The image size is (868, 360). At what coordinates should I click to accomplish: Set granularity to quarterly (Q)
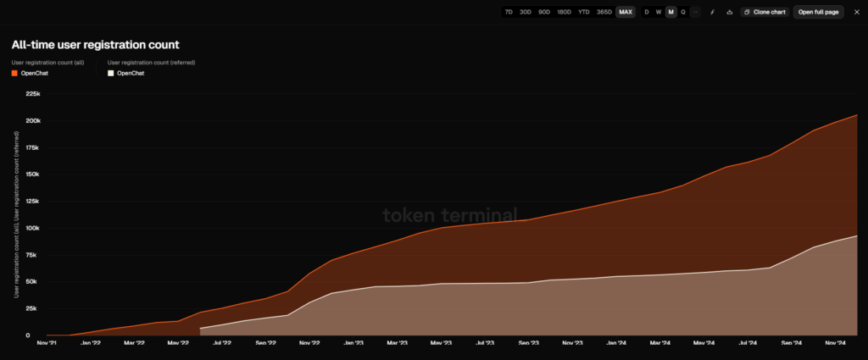click(683, 12)
